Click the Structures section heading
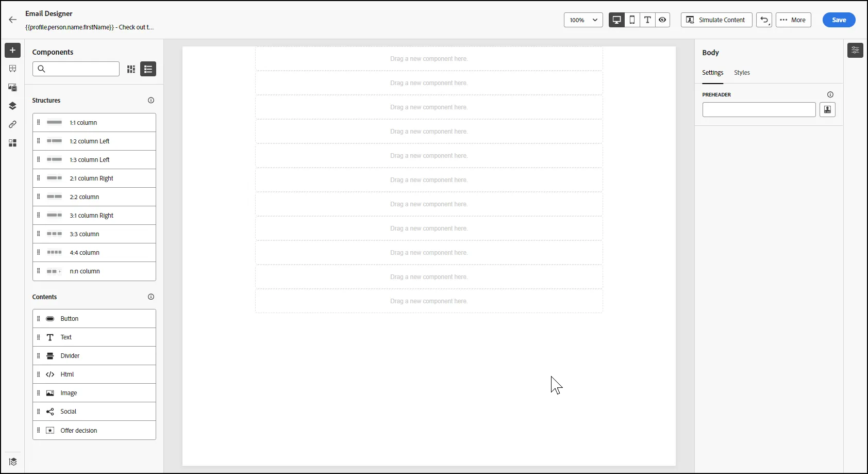 click(x=46, y=101)
